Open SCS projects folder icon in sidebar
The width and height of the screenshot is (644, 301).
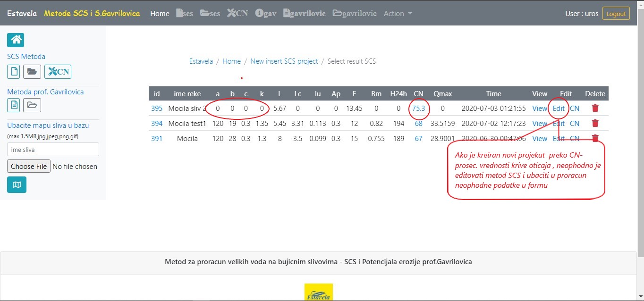[32, 72]
